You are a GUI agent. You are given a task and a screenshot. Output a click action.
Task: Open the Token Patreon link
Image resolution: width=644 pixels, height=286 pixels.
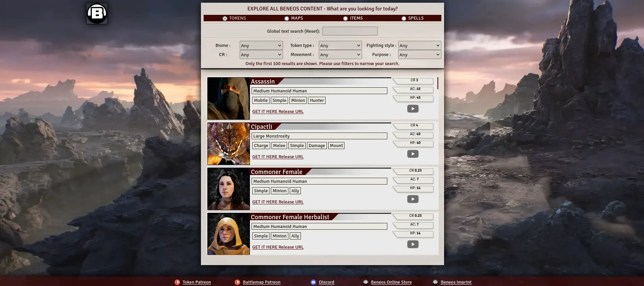coord(197,282)
